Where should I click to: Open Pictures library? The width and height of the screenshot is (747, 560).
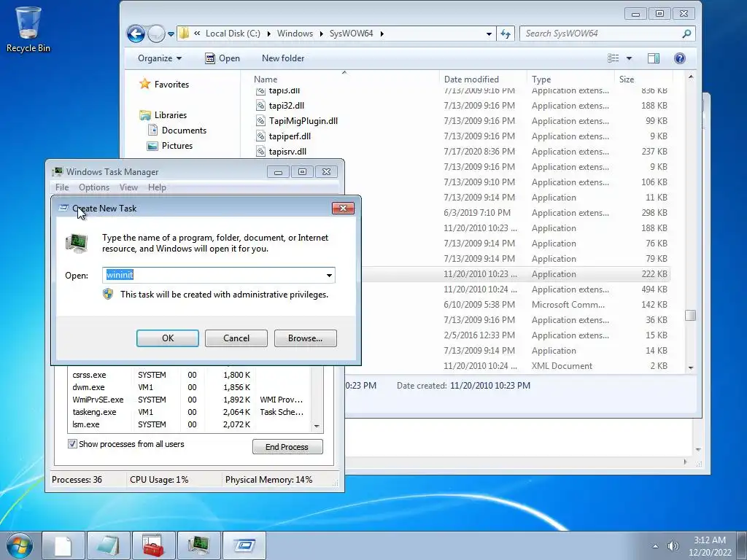[177, 145]
